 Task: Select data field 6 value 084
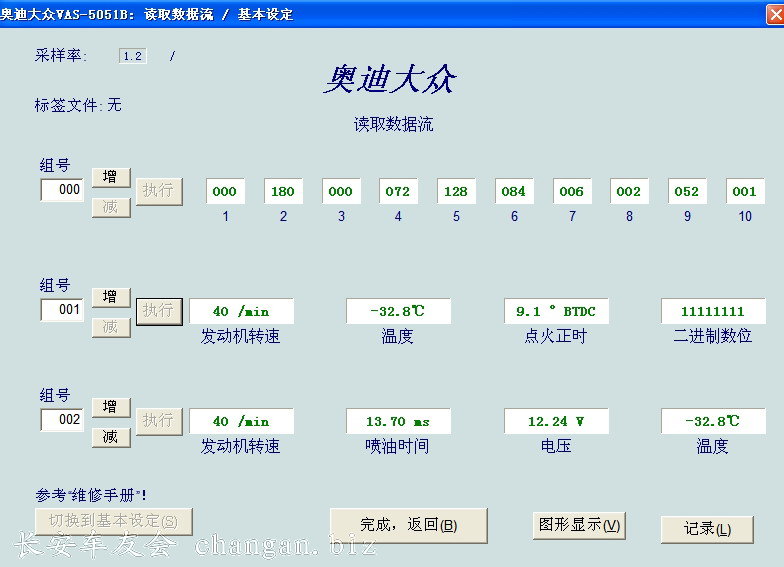(514, 192)
